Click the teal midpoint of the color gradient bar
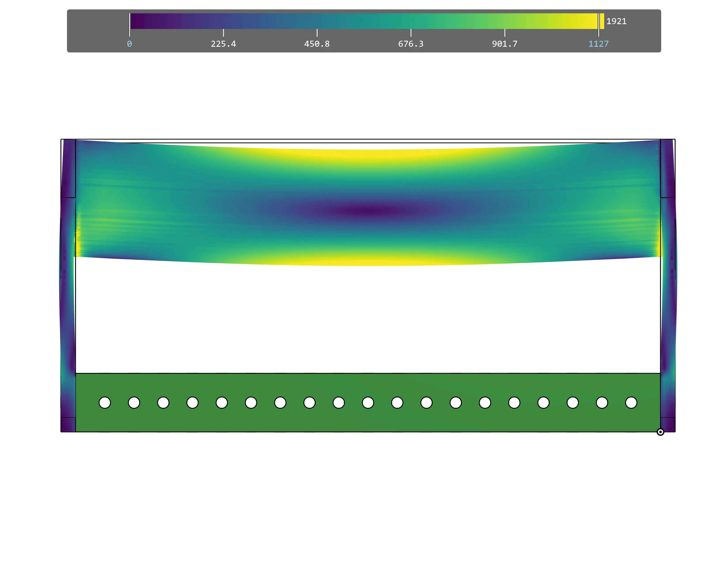This screenshot has width=728, height=563. (x=364, y=21)
